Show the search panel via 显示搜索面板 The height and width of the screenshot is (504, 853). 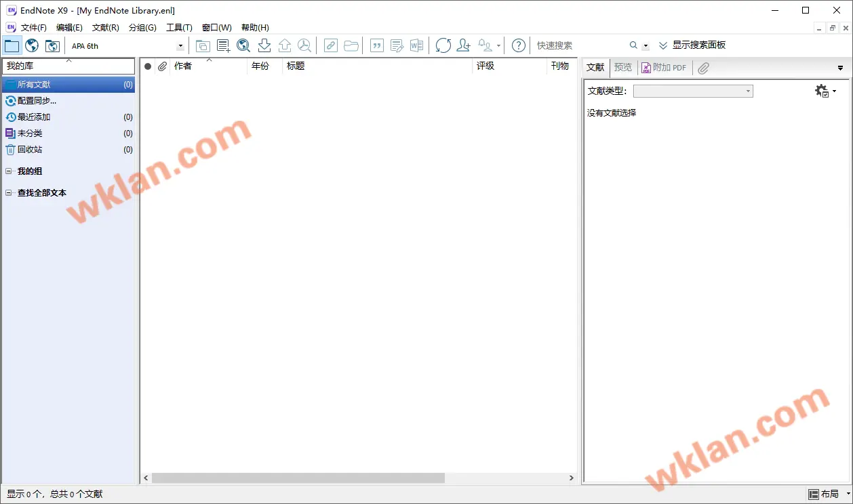[692, 45]
